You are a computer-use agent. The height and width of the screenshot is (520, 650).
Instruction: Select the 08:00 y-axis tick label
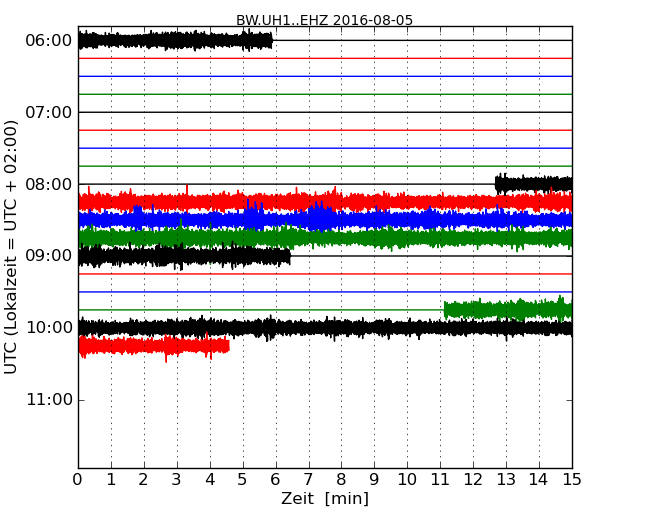click(x=48, y=184)
